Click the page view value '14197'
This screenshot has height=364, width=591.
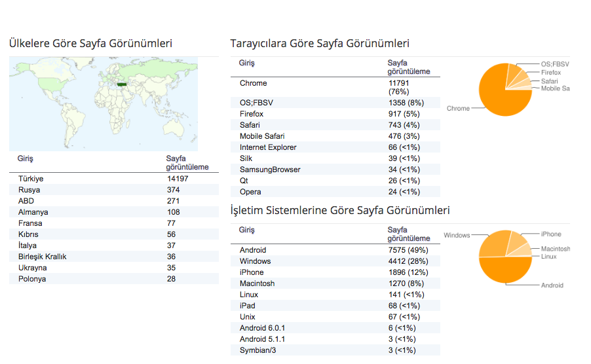[x=178, y=179]
